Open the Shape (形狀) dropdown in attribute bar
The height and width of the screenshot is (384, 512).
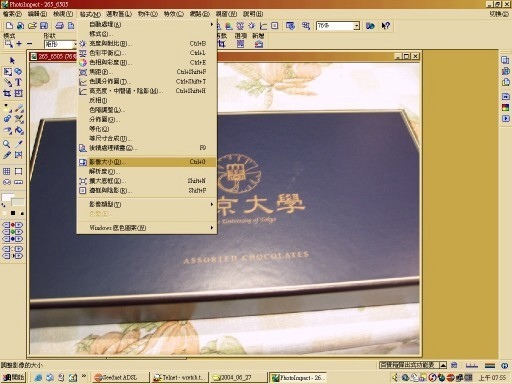point(75,44)
